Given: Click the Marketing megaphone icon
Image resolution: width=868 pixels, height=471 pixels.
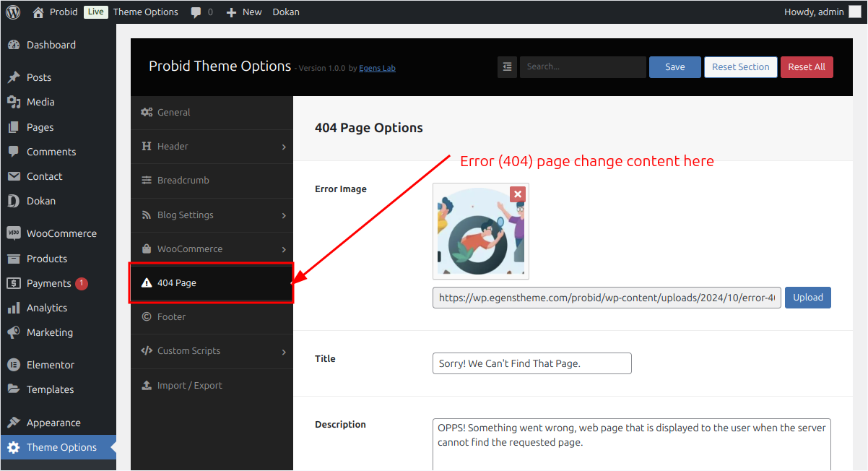Looking at the screenshot, I should [14, 332].
